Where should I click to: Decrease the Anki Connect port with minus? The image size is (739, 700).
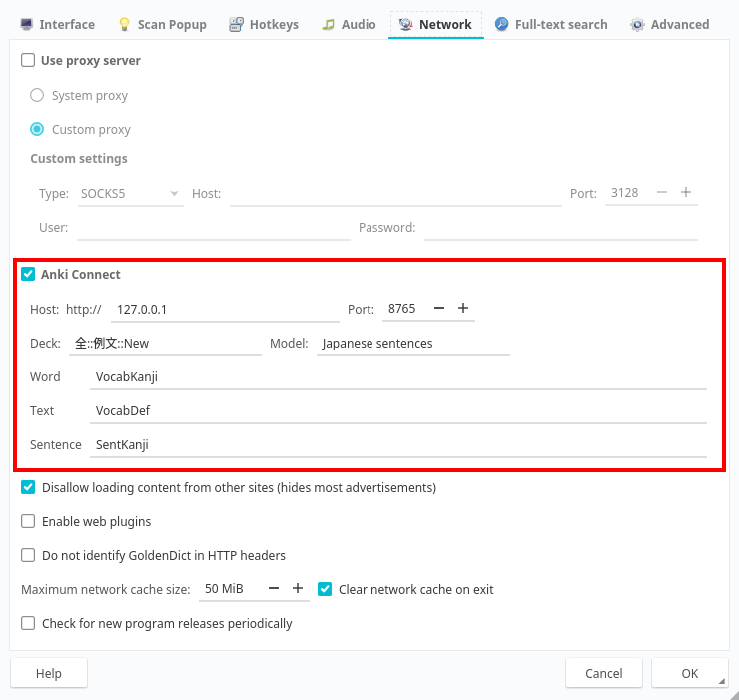pyautogui.click(x=439, y=309)
